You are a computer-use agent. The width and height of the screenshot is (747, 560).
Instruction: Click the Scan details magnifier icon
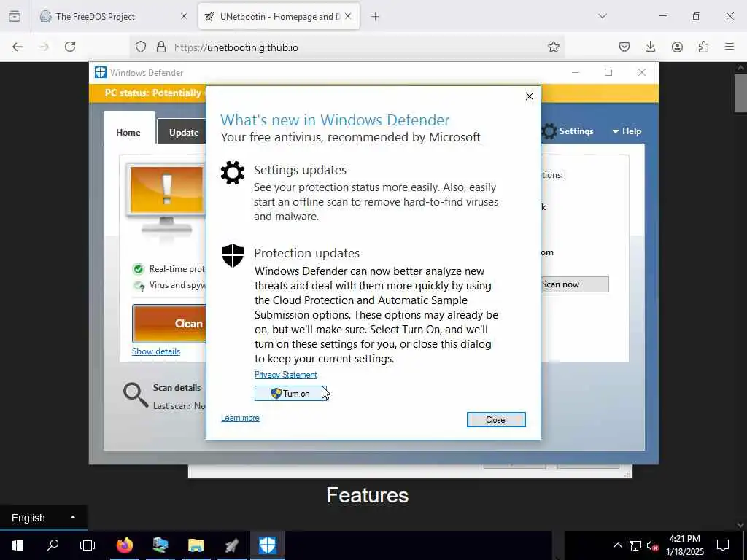[x=135, y=394]
